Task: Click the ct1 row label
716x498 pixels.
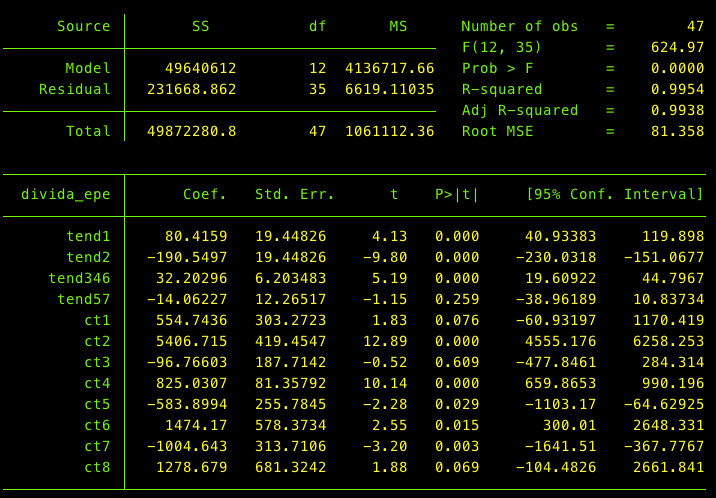Action: [x=97, y=320]
